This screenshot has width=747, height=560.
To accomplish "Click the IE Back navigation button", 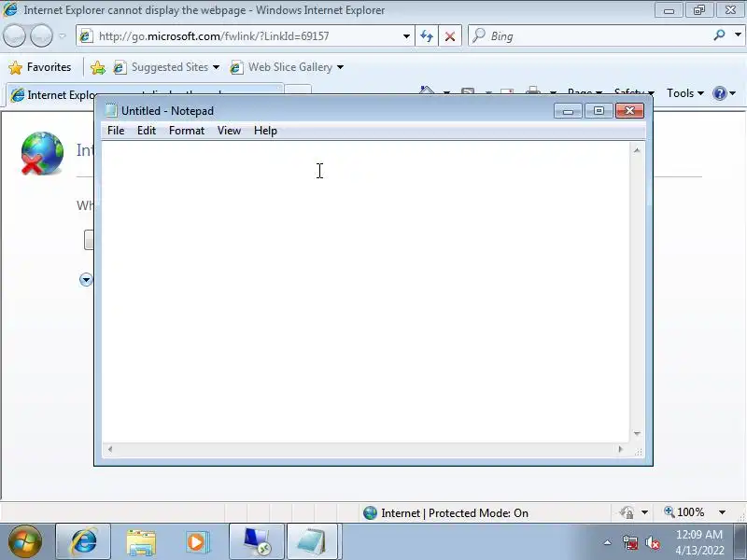I will coord(14,35).
